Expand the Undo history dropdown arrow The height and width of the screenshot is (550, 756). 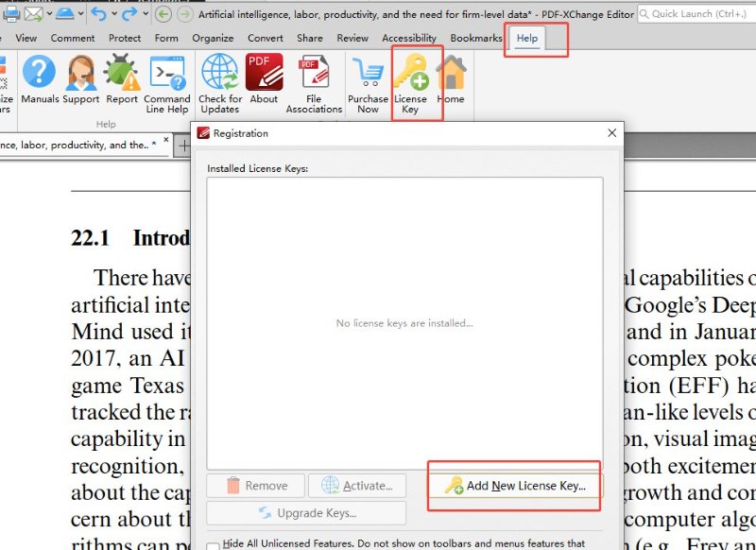click(114, 14)
